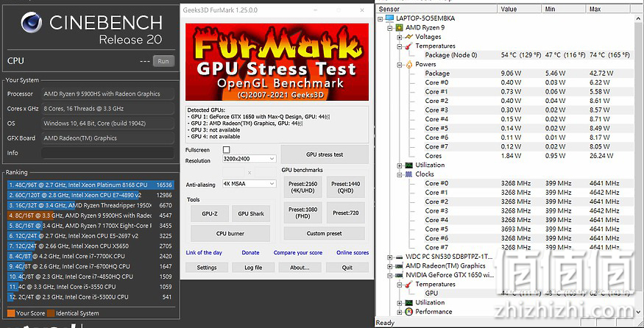This screenshot has height=328, width=644.
Task: Select the Xeon Platinum 8168 ranking entry
Action: (x=91, y=185)
